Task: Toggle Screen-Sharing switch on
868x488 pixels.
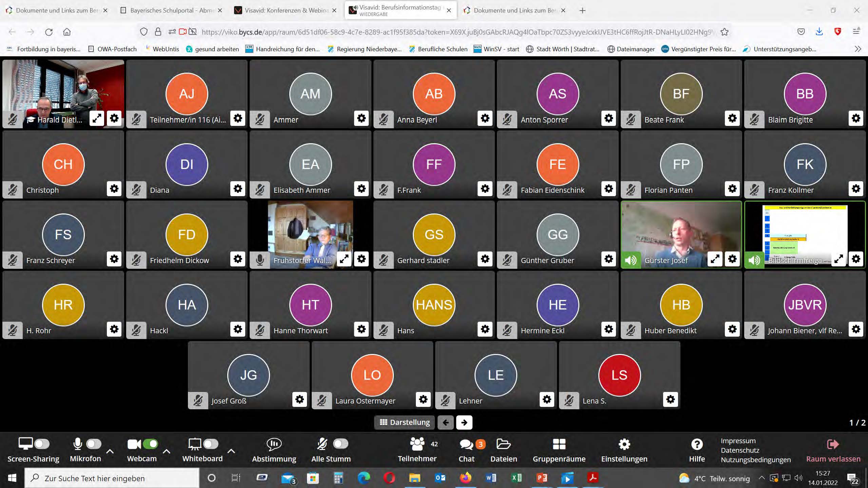Action: [x=42, y=444]
